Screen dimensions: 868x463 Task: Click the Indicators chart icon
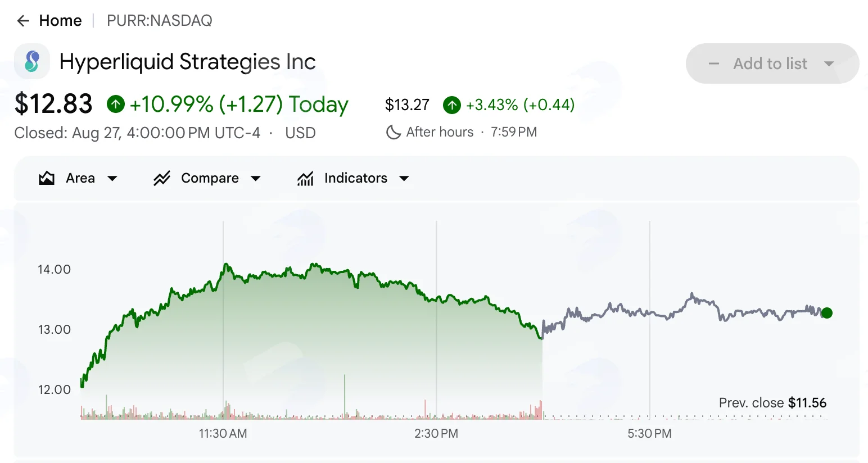click(305, 179)
